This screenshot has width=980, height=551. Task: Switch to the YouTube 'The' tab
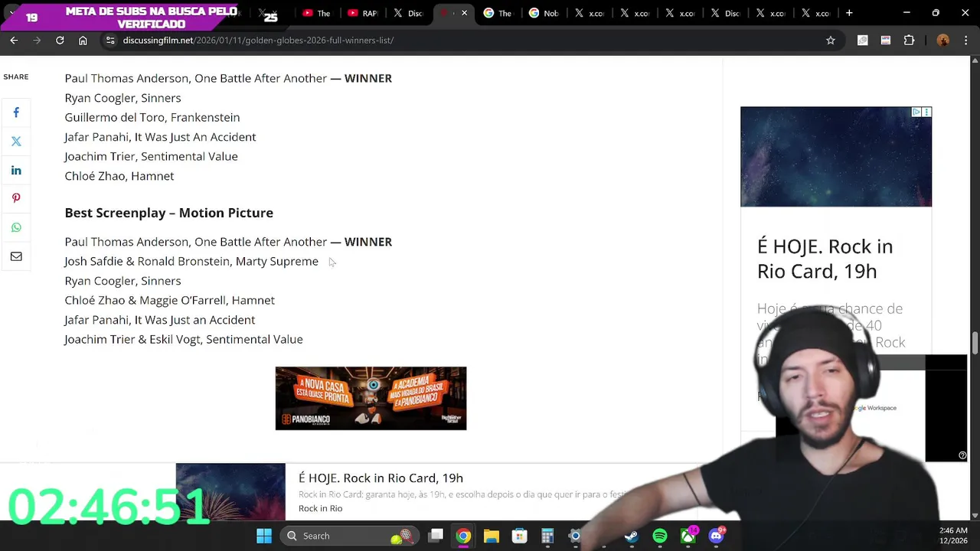coord(316,13)
